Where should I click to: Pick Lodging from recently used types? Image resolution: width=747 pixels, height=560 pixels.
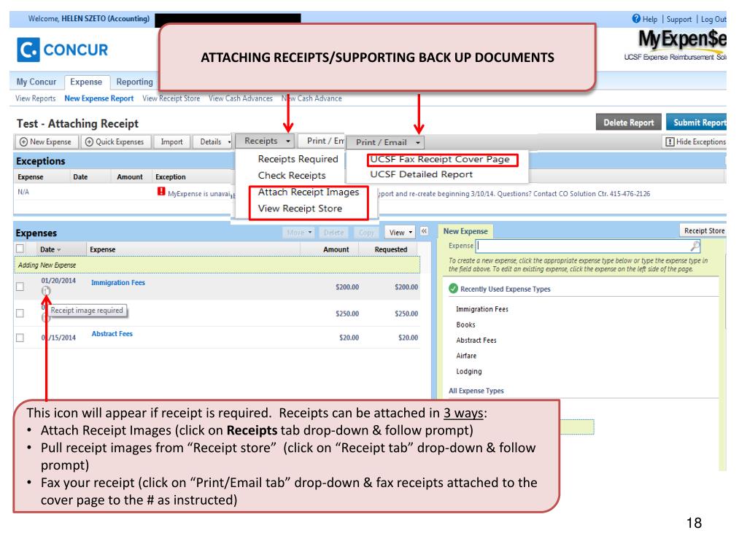coord(469,371)
